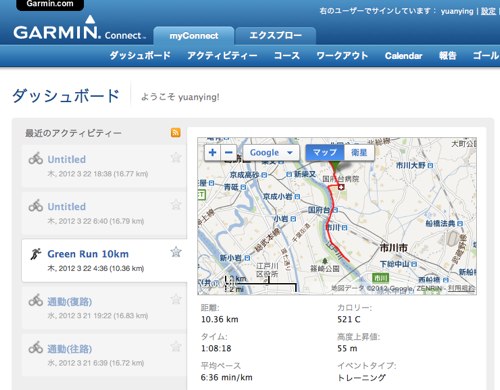The height and width of the screenshot is (390, 500).
Task: Click the green start marker on the map
Action: [x=337, y=165]
